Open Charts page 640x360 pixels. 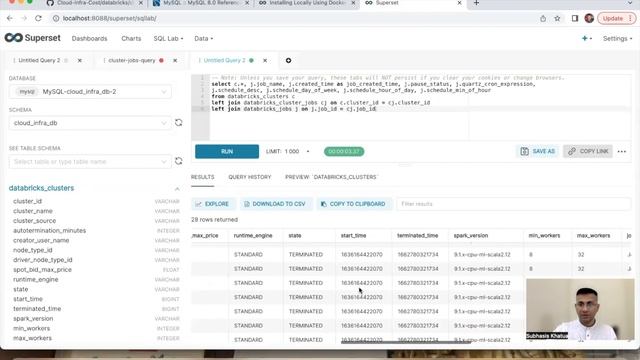[x=131, y=38]
